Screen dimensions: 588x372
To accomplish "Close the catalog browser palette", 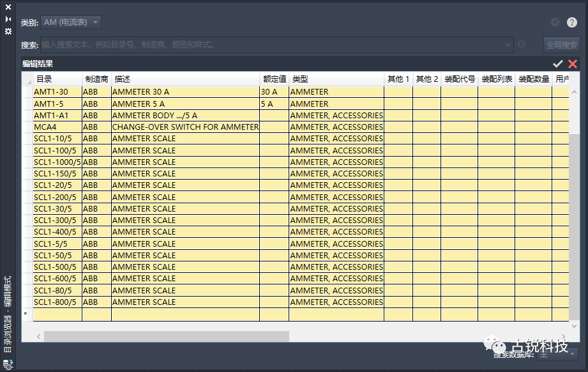I will coord(8,7).
